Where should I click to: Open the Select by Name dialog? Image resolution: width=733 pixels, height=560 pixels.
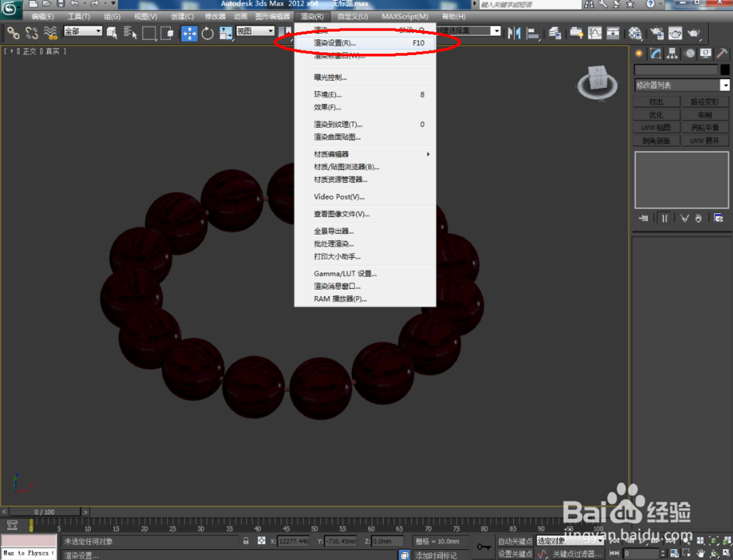click(x=130, y=32)
